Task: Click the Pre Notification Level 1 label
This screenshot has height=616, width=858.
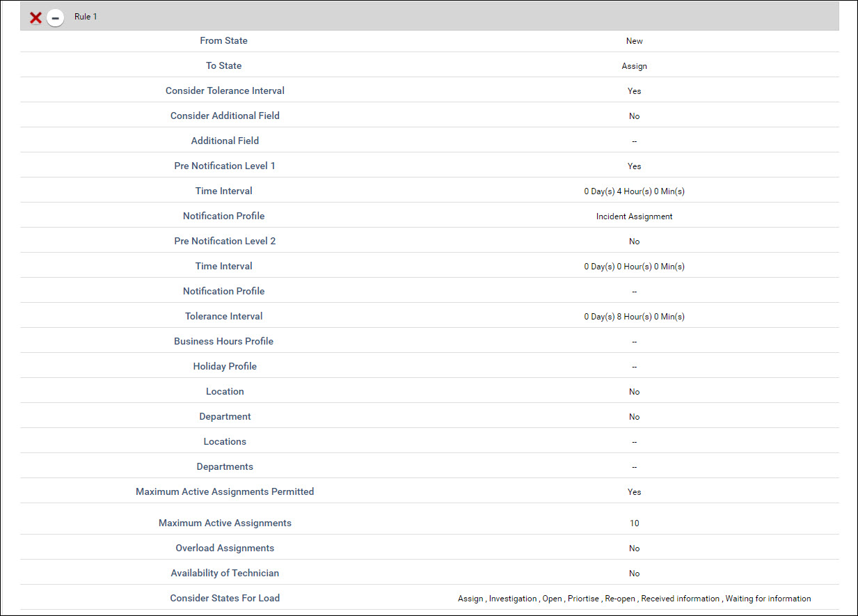Action: point(225,166)
